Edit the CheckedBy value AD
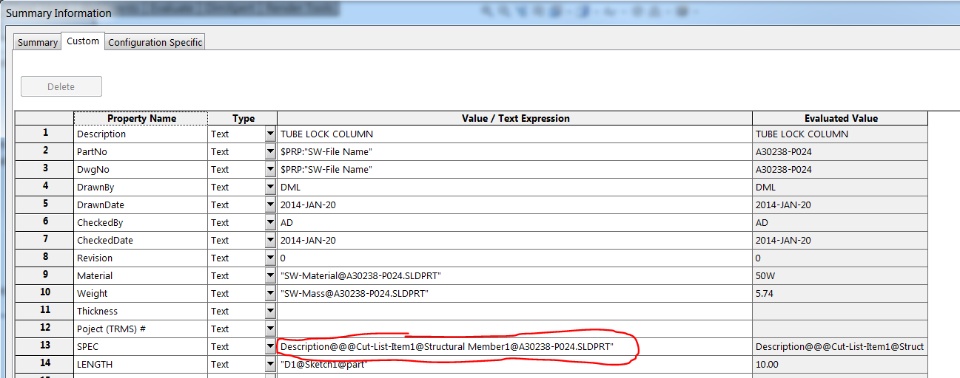 point(515,222)
